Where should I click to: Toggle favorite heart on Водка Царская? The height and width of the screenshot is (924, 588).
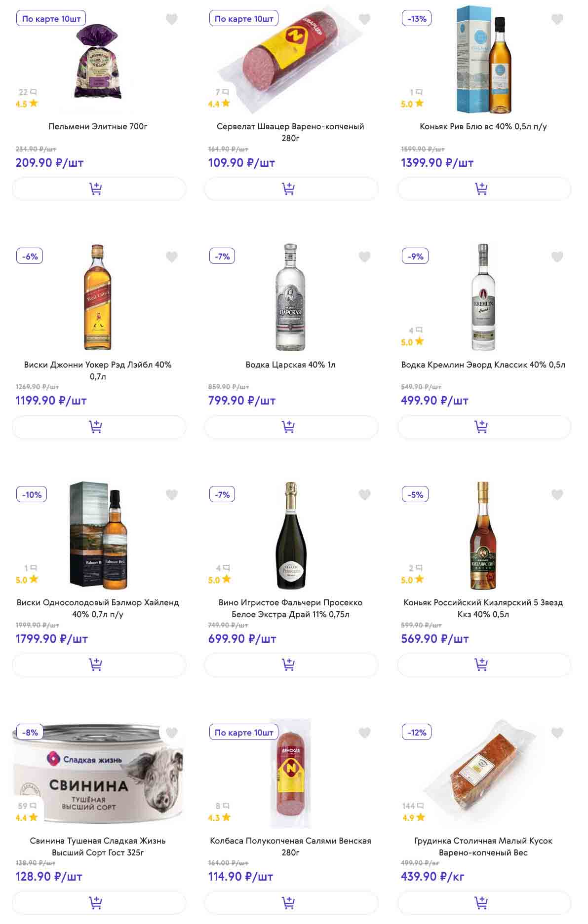pyautogui.click(x=364, y=257)
